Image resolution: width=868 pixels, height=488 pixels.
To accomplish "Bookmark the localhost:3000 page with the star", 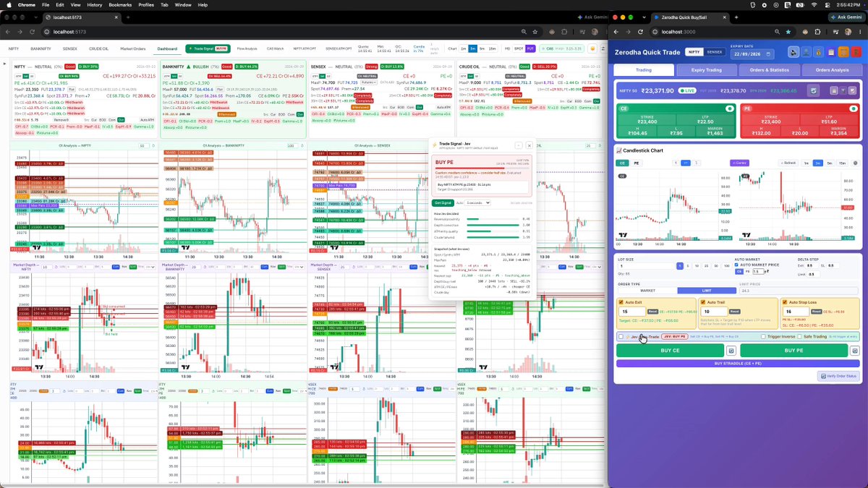I will [788, 32].
